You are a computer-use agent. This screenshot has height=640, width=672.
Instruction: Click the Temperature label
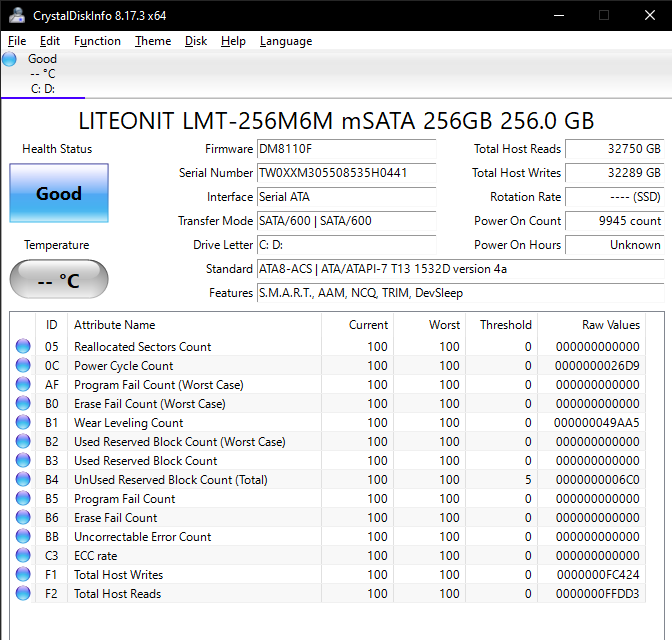57,245
